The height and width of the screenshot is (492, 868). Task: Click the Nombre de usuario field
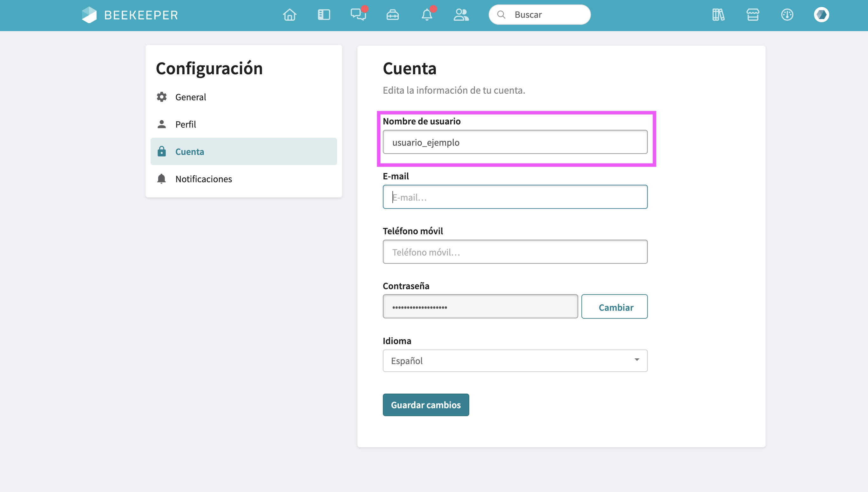(x=515, y=142)
